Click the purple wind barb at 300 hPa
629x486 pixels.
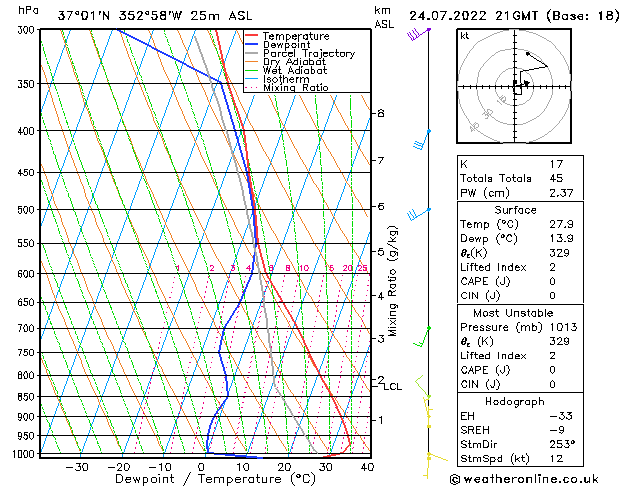(418, 34)
